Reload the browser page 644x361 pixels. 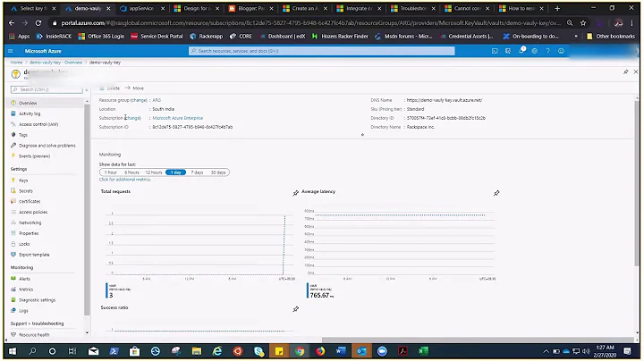tap(38, 23)
